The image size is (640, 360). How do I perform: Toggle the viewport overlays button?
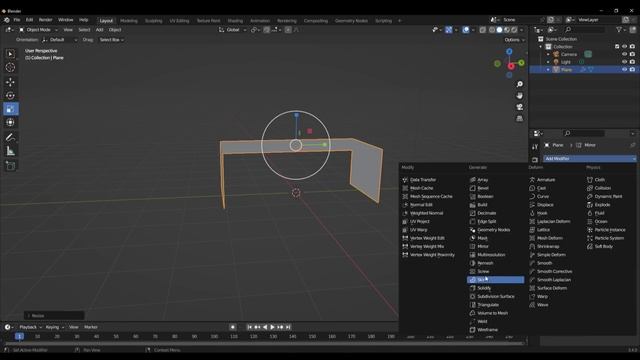466,30
